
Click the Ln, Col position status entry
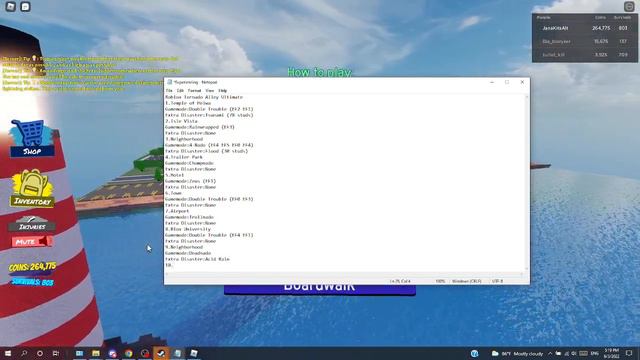pyautogui.click(x=400, y=281)
